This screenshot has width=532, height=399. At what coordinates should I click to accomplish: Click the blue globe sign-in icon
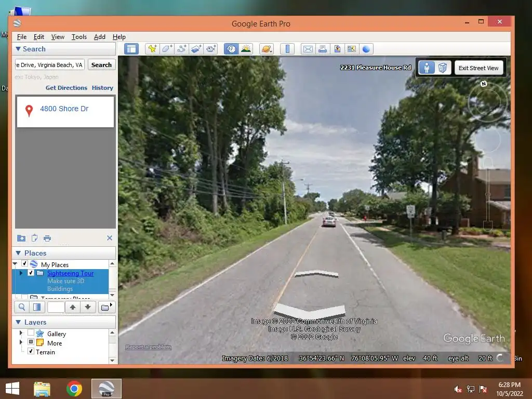click(366, 49)
